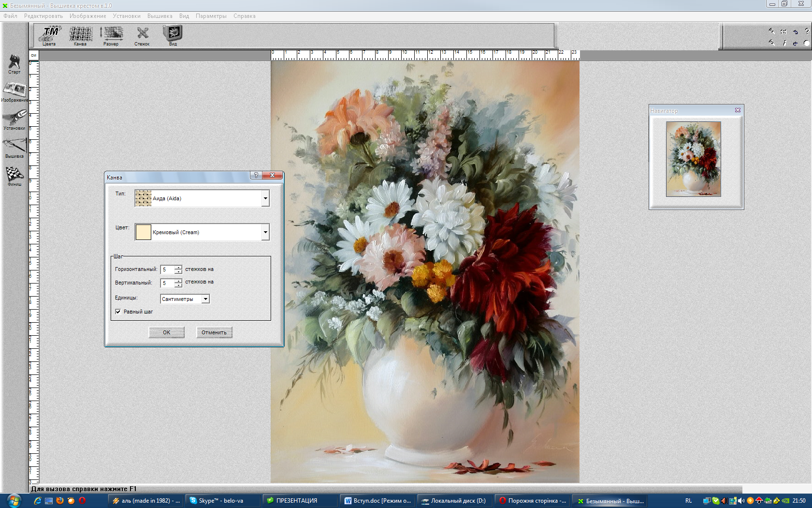Open the Справка menu

click(245, 16)
